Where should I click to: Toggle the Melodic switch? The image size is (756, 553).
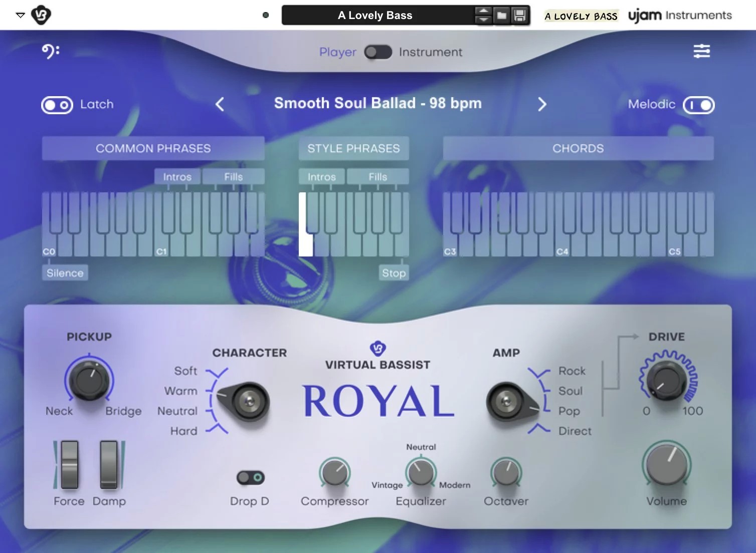pos(698,105)
